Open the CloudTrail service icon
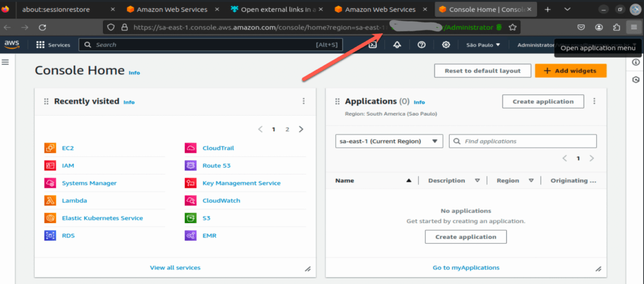 (191, 148)
